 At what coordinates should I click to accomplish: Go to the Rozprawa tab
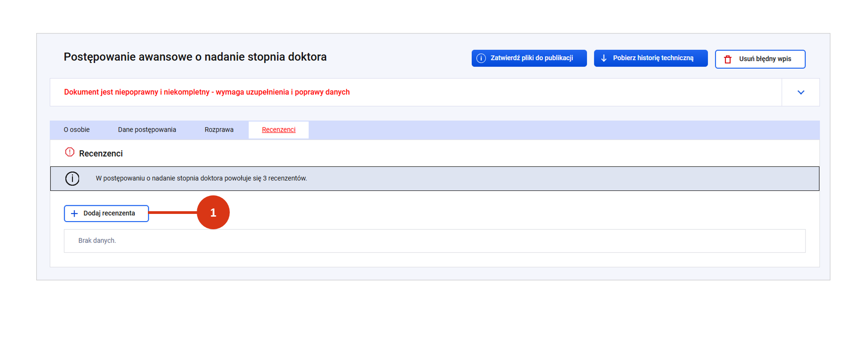pos(219,130)
